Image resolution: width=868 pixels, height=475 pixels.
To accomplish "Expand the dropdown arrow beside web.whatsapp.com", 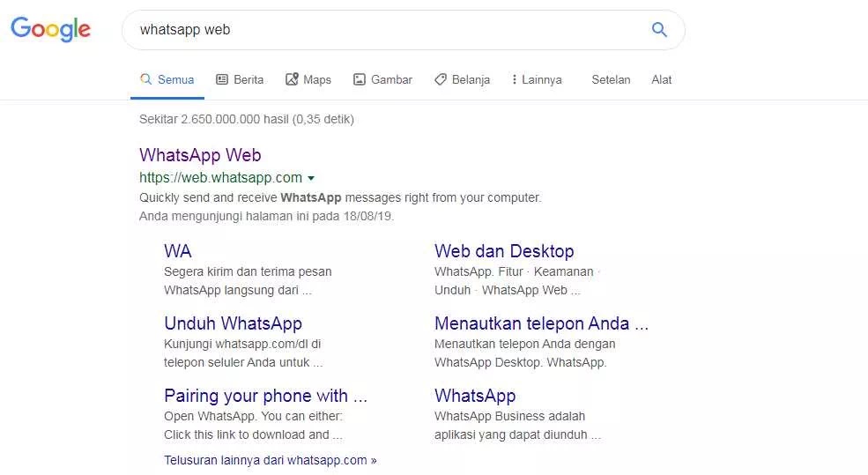I will 311,178.
